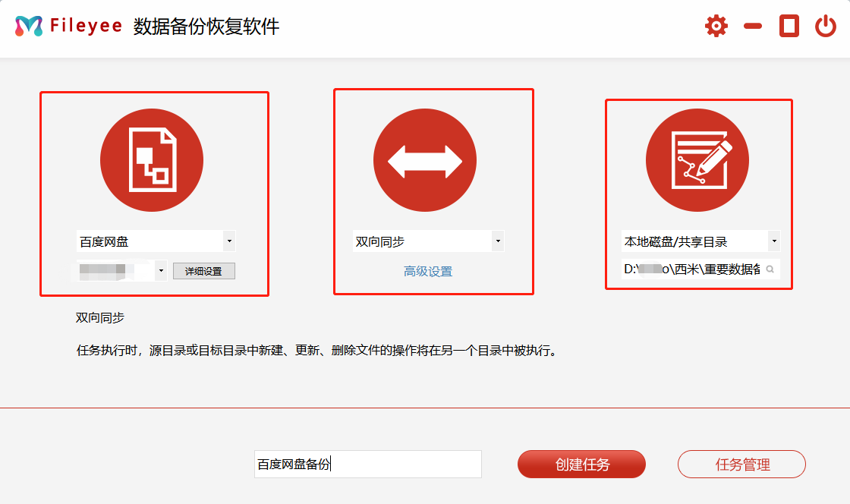Open settings with the gear icon
This screenshot has height=504, width=850.
coord(716,27)
